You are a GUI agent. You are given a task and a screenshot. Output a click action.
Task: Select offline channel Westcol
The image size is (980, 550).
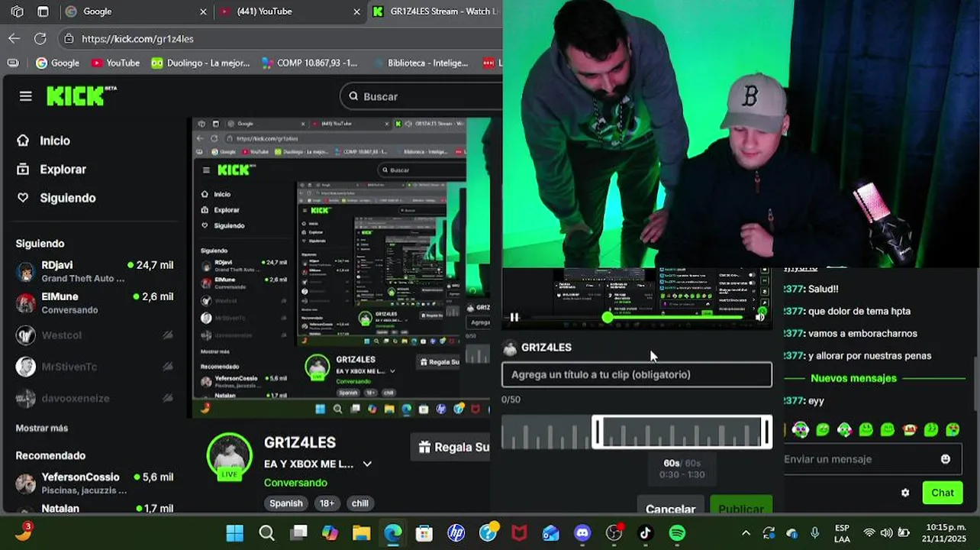95,335
